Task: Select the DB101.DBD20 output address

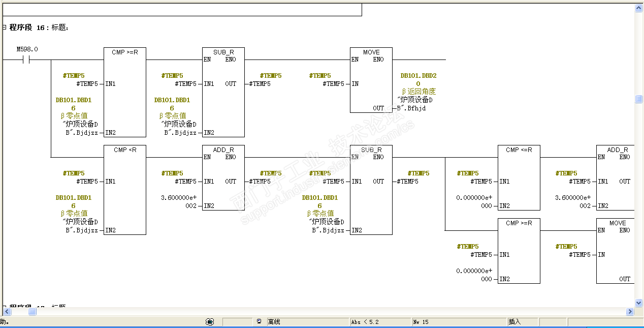Action: coord(418,80)
